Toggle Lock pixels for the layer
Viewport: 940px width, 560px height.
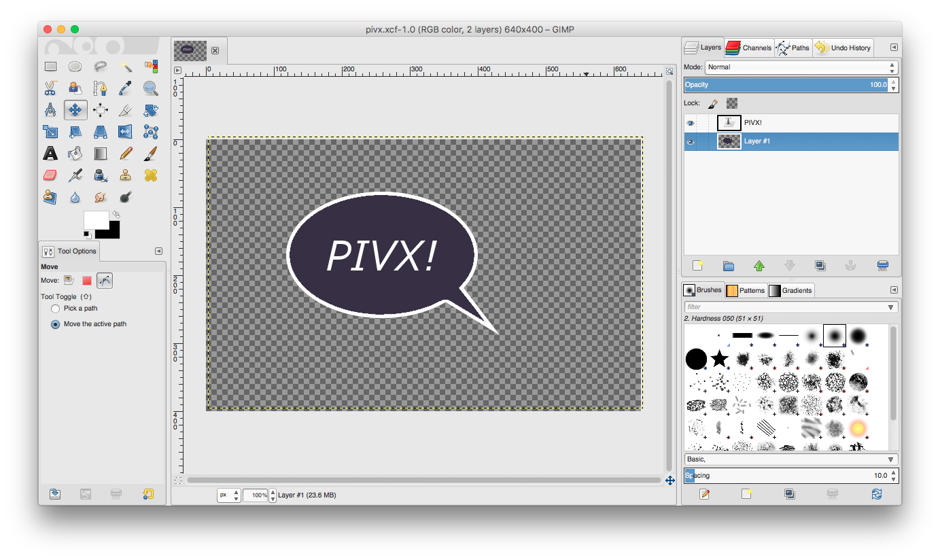pos(713,103)
